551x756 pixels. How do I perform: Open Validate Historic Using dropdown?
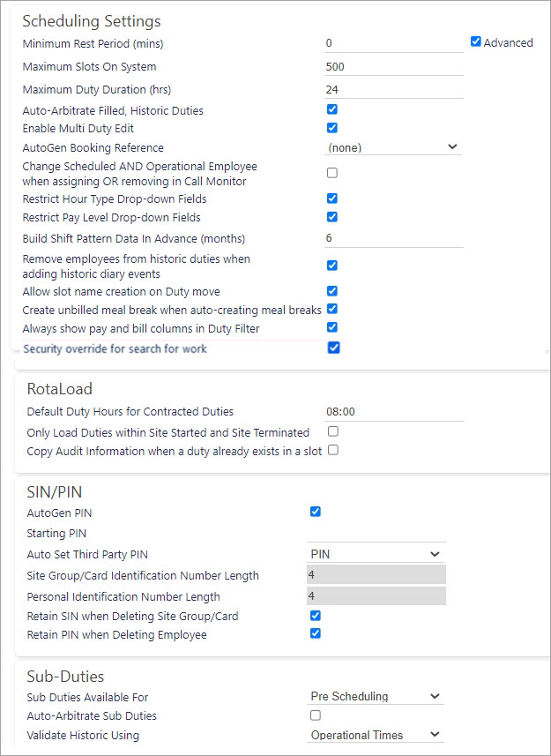376,735
